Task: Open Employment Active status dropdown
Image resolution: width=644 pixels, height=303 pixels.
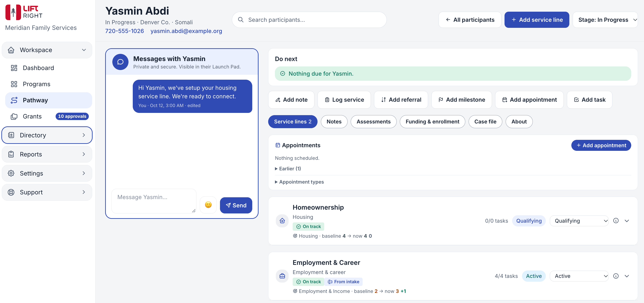Action: point(579,276)
